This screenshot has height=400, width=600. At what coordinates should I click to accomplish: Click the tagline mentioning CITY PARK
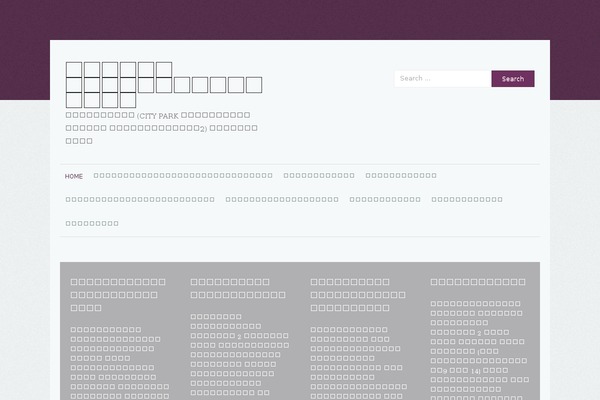pyautogui.click(x=161, y=128)
